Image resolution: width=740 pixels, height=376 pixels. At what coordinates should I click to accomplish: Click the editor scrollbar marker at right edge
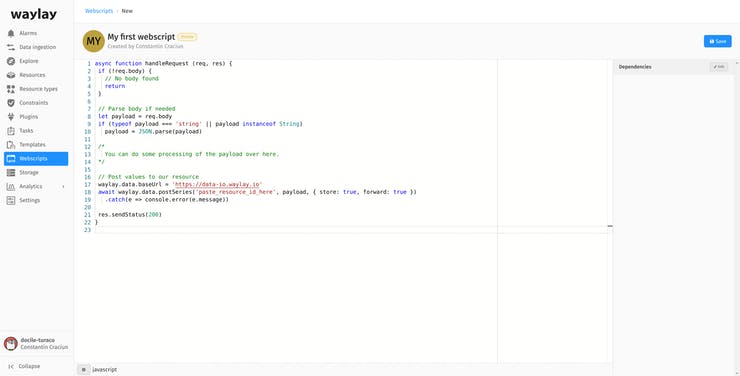610,226
